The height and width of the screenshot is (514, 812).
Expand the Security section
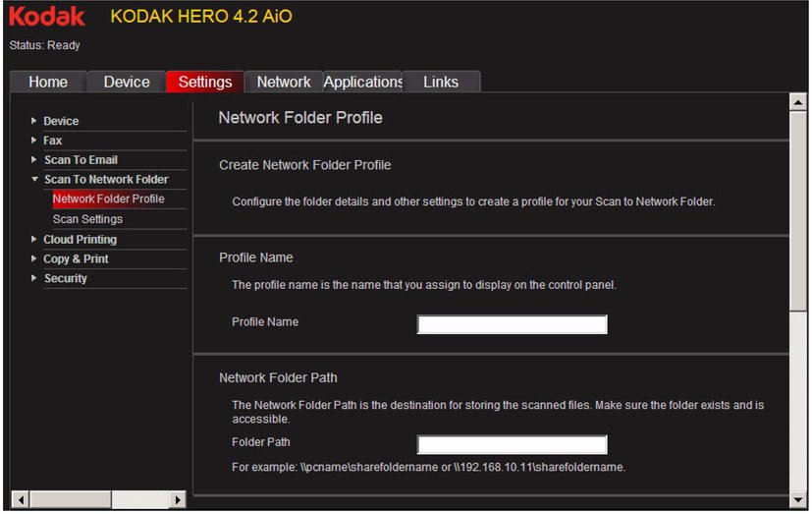pos(65,279)
